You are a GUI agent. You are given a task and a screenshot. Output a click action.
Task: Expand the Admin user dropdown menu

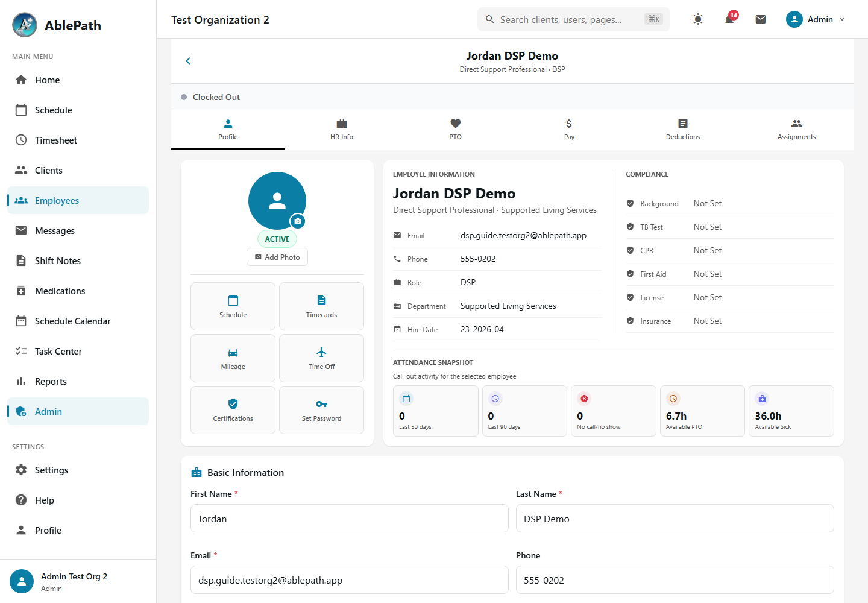816,19
